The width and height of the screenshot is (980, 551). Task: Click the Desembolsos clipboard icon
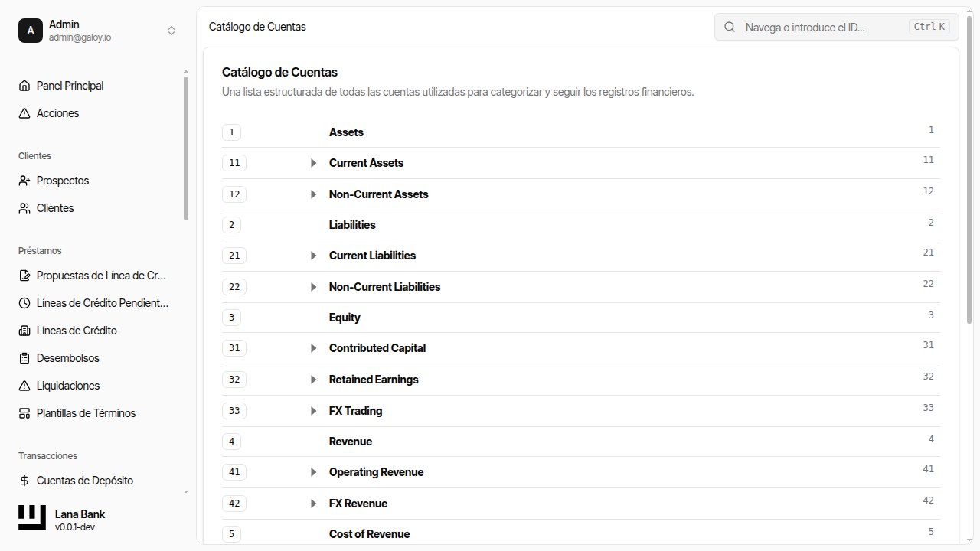point(24,358)
